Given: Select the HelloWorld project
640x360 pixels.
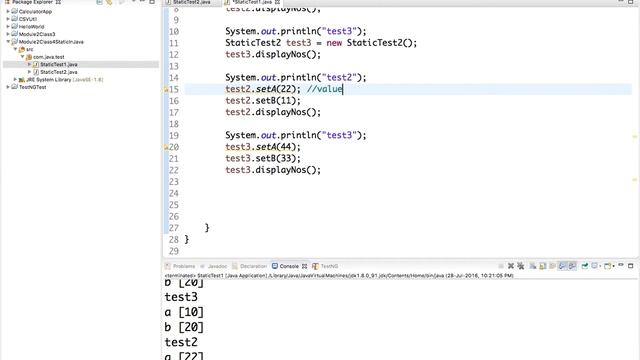Looking at the screenshot, I should (31, 27).
